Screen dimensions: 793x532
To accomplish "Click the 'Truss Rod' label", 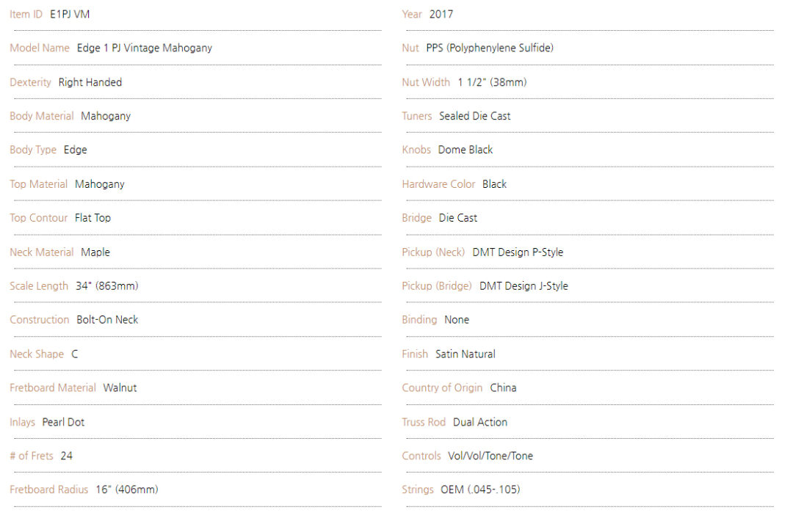I will click(424, 423).
